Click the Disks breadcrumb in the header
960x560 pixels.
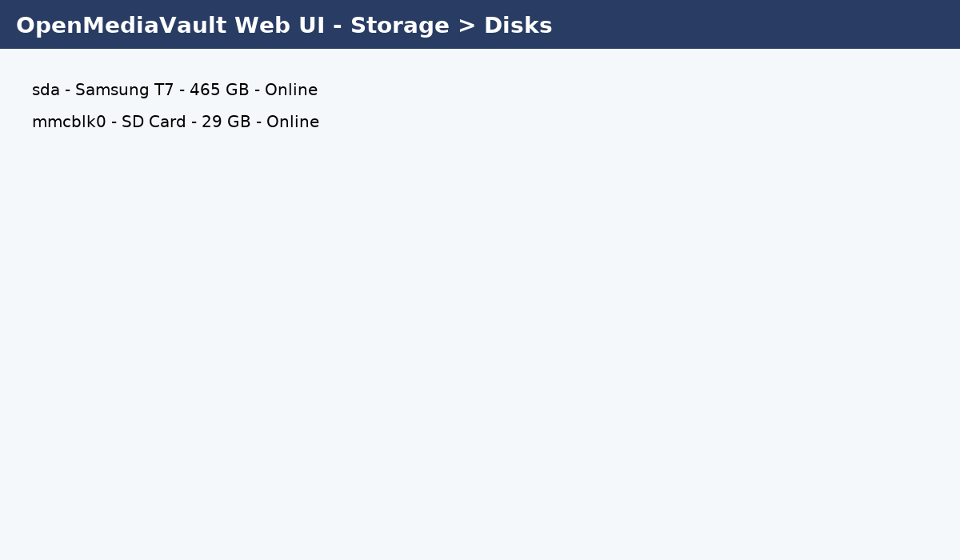tap(518, 26)
